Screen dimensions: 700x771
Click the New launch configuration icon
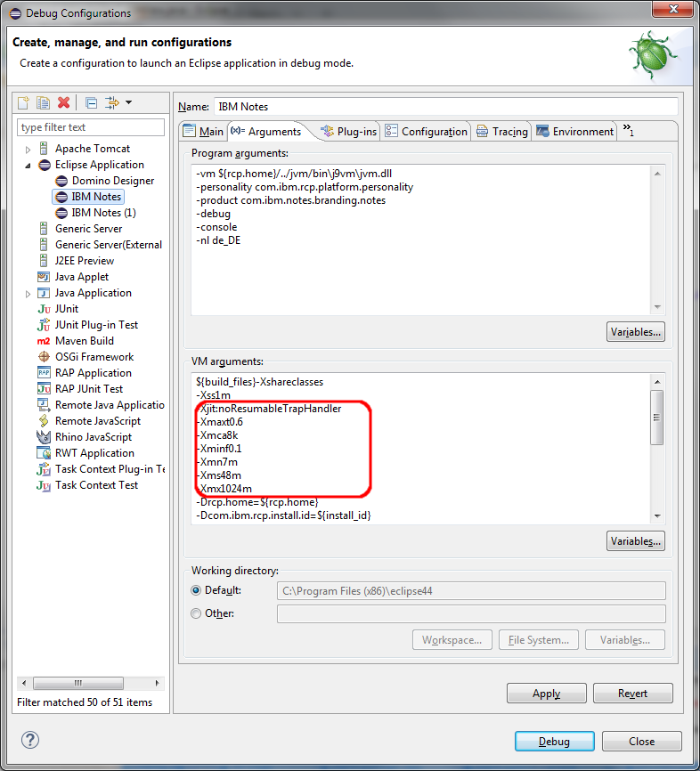tap(24, 103)
